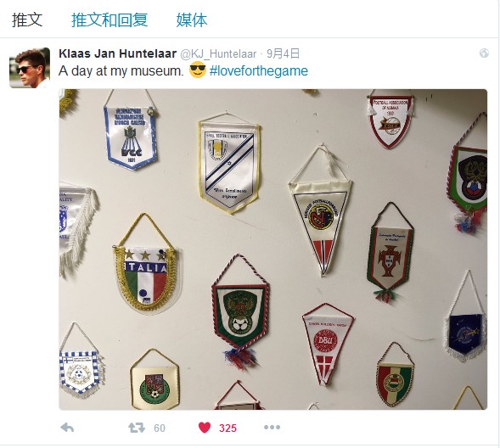Click the sunglasses emoji in tweet

point(198,70)
